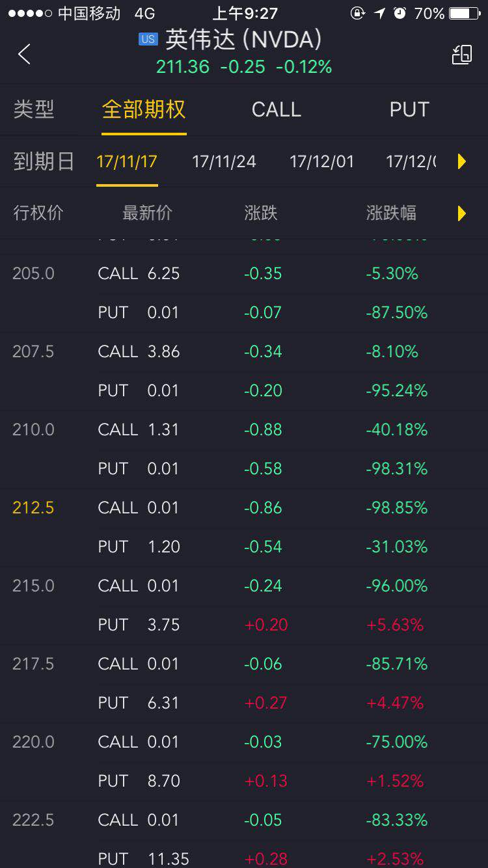488x868 pixels.
Task: Select expiration date 17/11/24
Action: click(x=224, y=161)
